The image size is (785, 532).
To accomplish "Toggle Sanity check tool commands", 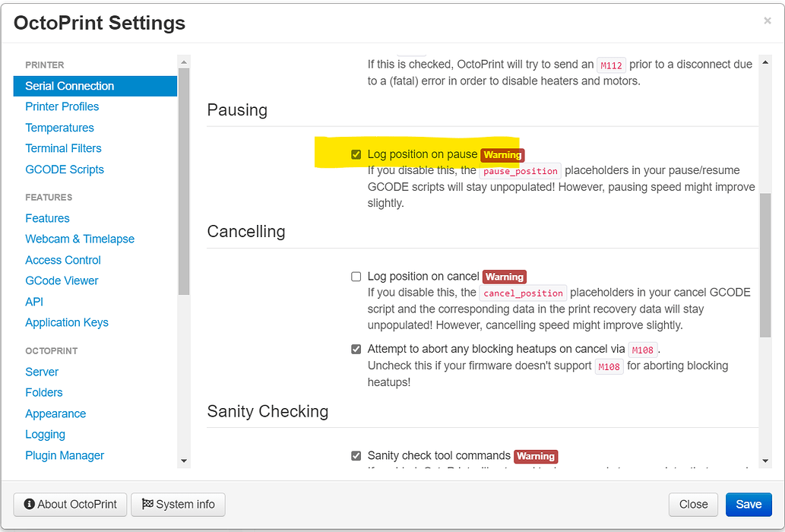I will [356, 456].
